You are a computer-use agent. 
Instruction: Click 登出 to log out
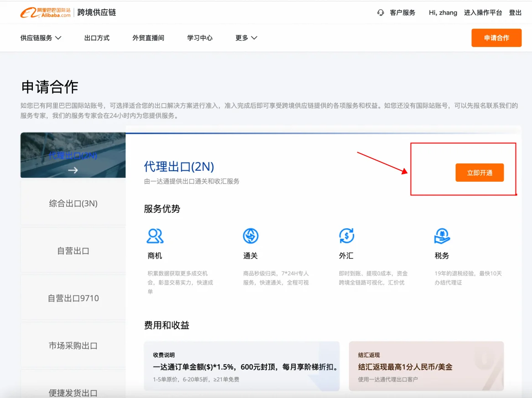coord(515,13)
